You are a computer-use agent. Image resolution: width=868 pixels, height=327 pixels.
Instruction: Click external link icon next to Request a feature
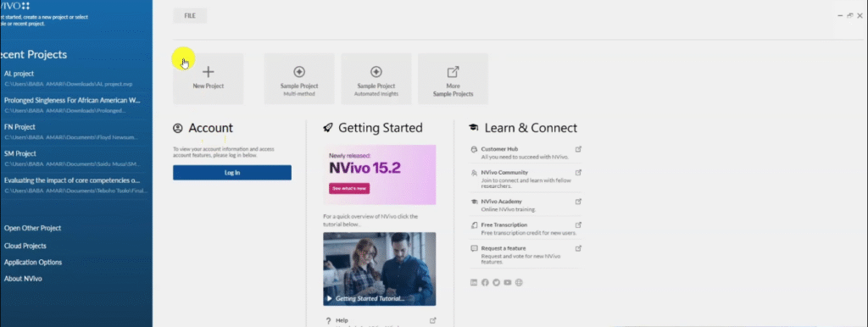tap(578, 248)
